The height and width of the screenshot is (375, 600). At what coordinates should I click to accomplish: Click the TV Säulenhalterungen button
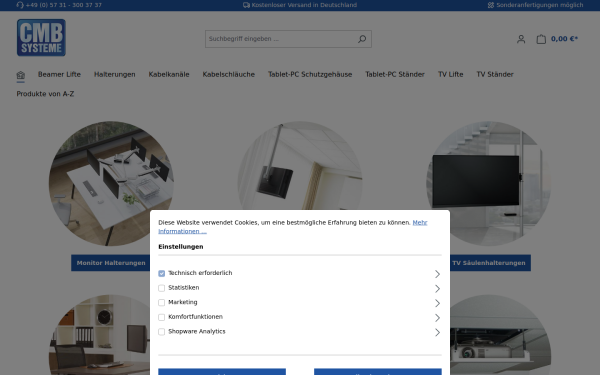coord(489,263)
